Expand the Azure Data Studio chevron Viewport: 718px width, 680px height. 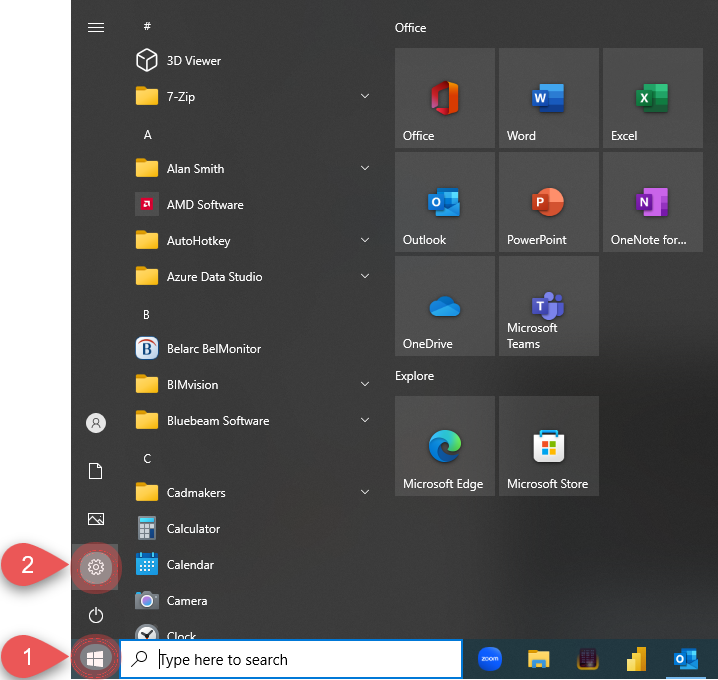coord(365,276)
